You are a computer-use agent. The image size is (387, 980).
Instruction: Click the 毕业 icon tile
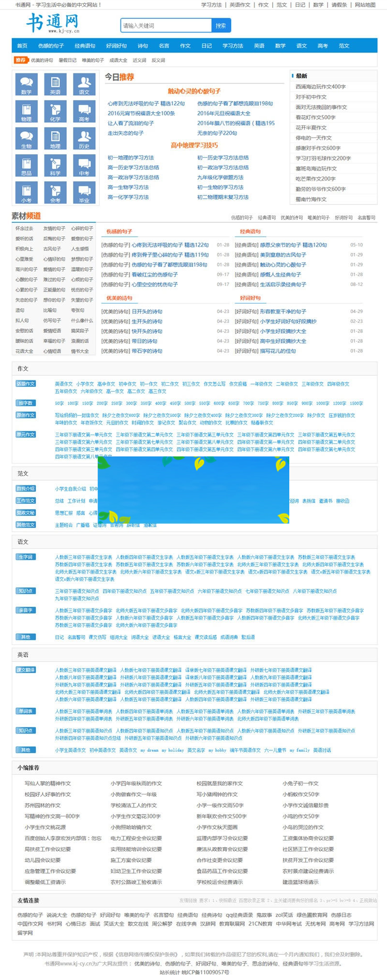tap(84, 193)
